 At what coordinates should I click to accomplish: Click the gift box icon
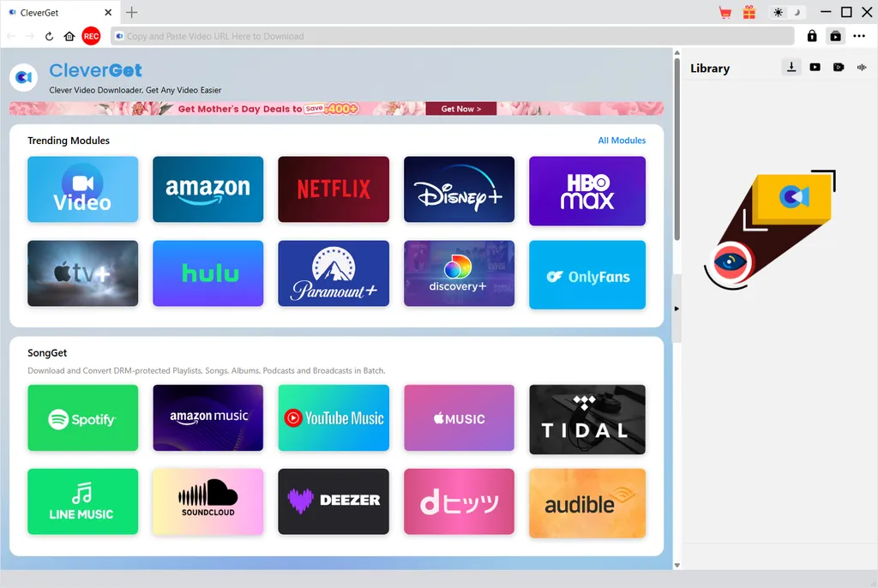click(749, 12)
